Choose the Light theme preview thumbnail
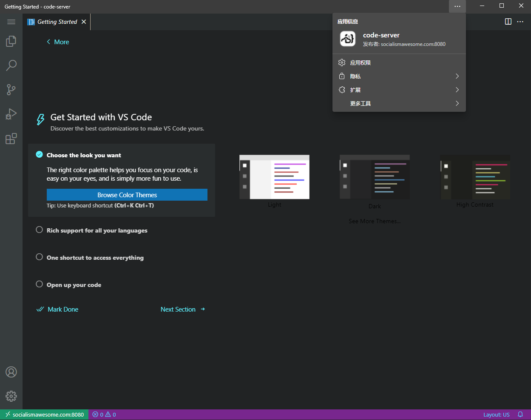The height and width of the screenshot is (420, 531). 274,177
